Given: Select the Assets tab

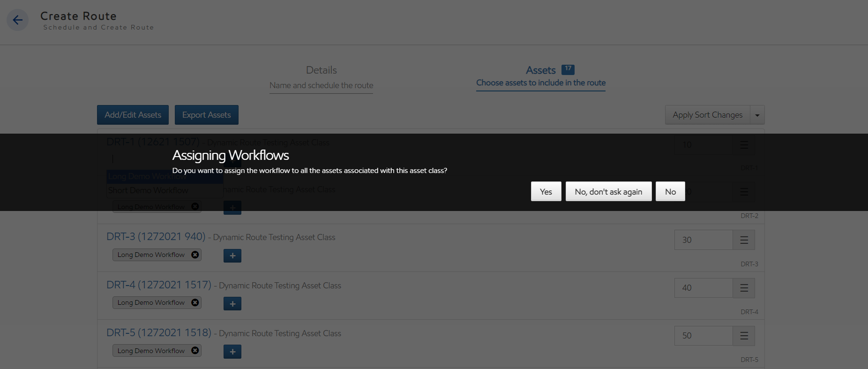Looking at the screenshot, I should 541,75.
